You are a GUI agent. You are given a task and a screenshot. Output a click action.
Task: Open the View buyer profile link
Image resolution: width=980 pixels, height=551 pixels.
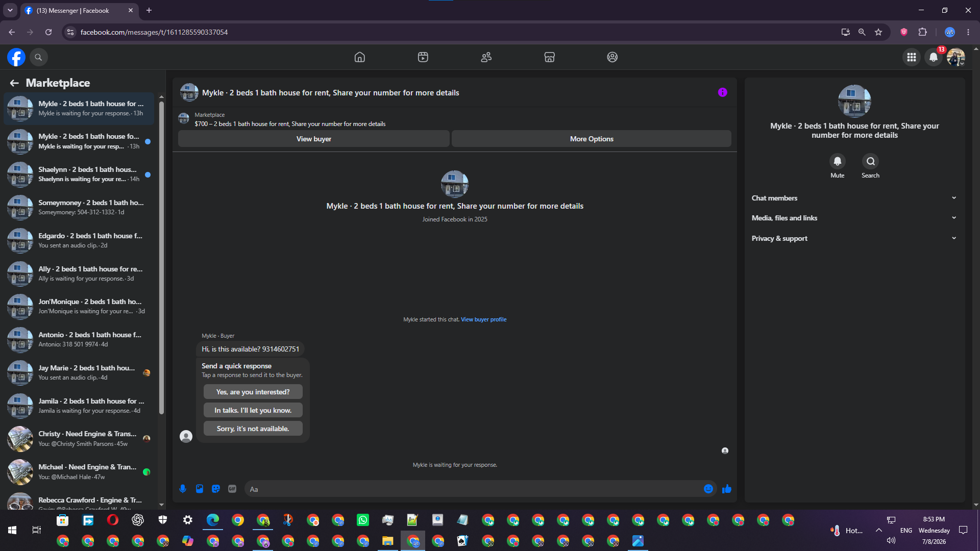[x=484, y=319]
